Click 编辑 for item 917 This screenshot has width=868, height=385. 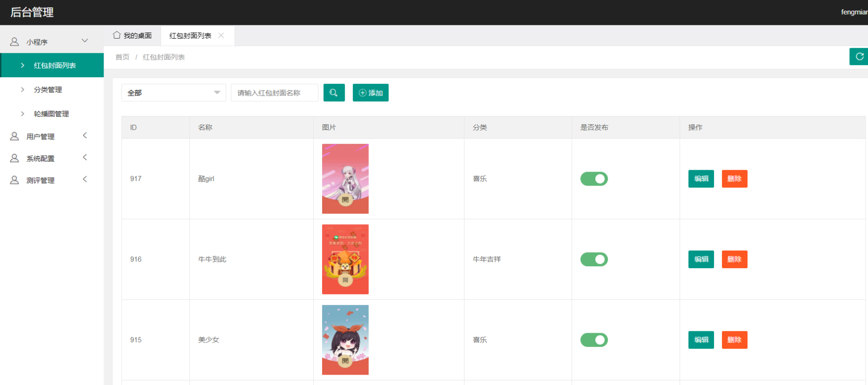[701, 179]
